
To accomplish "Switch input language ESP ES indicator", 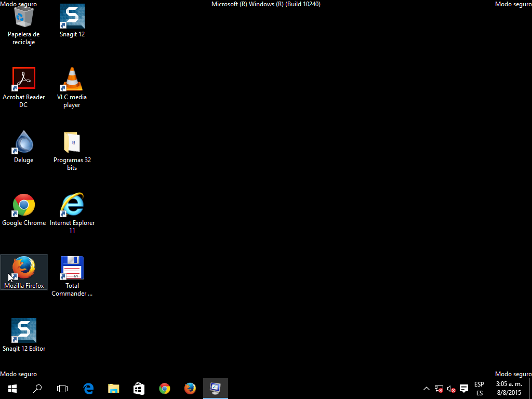I will (x=479, y=389).
